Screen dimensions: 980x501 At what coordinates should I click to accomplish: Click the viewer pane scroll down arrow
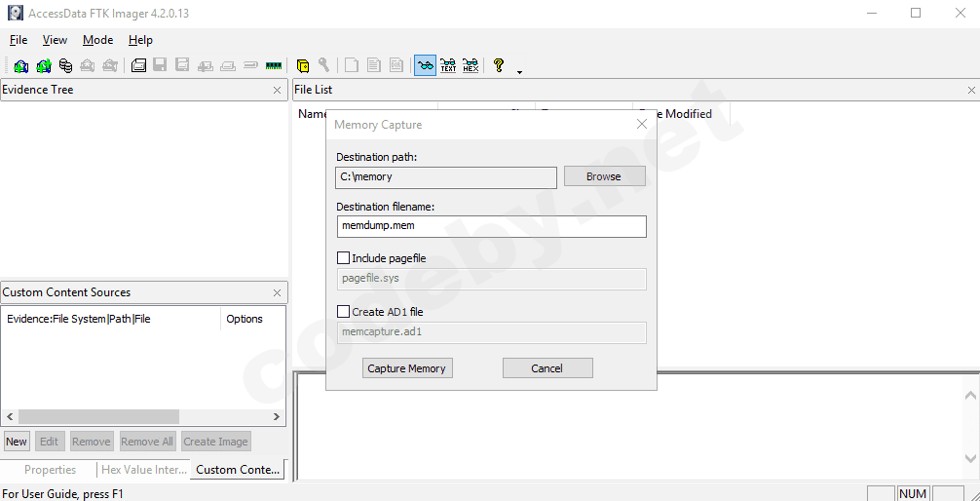(x=971, y=458)
